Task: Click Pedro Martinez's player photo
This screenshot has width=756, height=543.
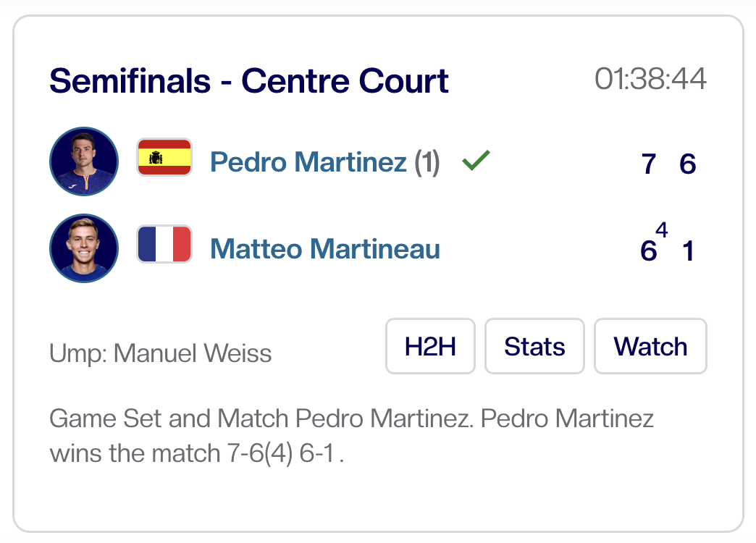Action: [x=84, y=161]
